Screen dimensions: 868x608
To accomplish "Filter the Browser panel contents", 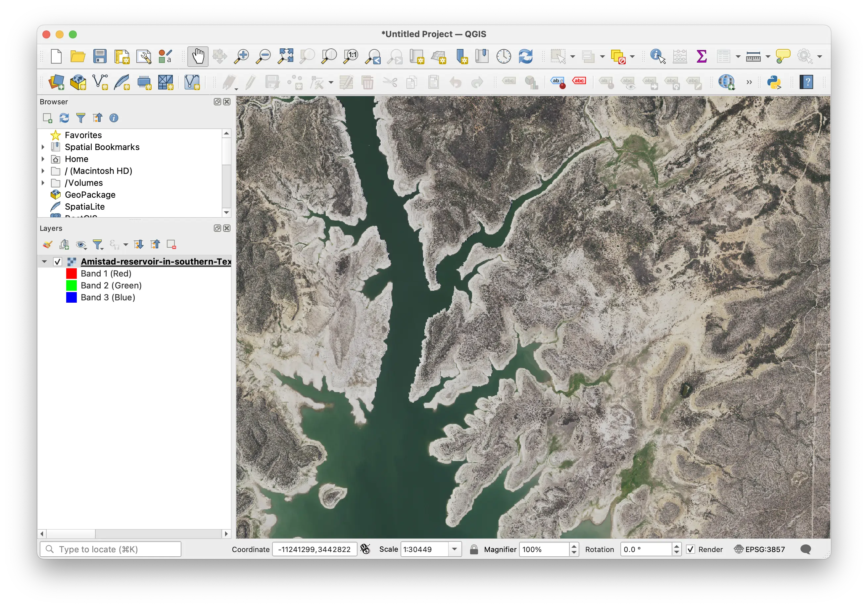I will tap(81, 118).
